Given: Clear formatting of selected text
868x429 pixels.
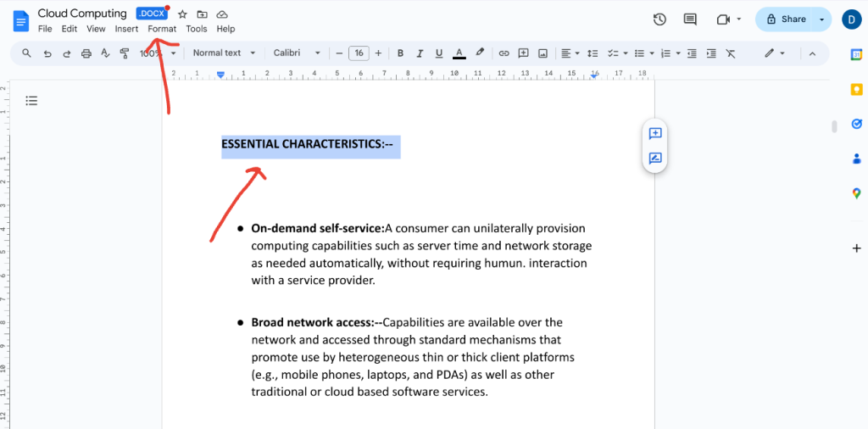Looking at the screenshot, I should (x=731, y=53).
